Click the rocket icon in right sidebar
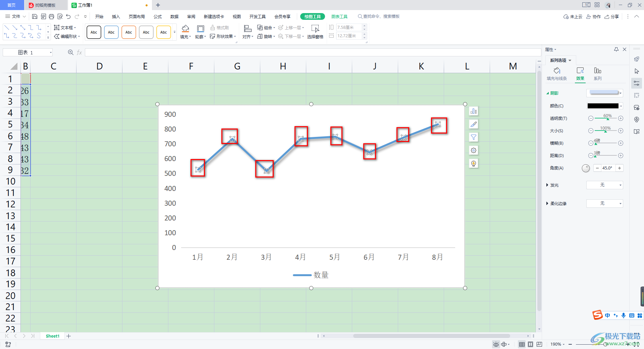This screenshot has height=349, width=644. [x=637, y=59]
